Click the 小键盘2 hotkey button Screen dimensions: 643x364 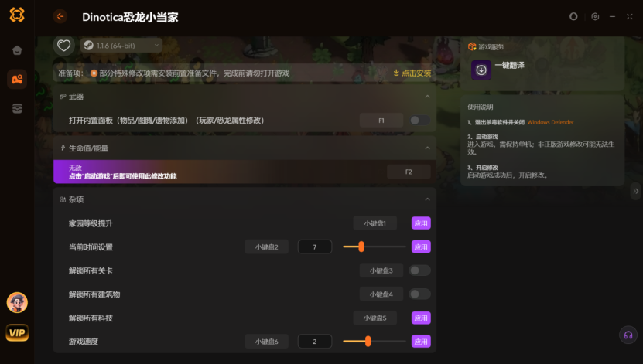[266, 247]
